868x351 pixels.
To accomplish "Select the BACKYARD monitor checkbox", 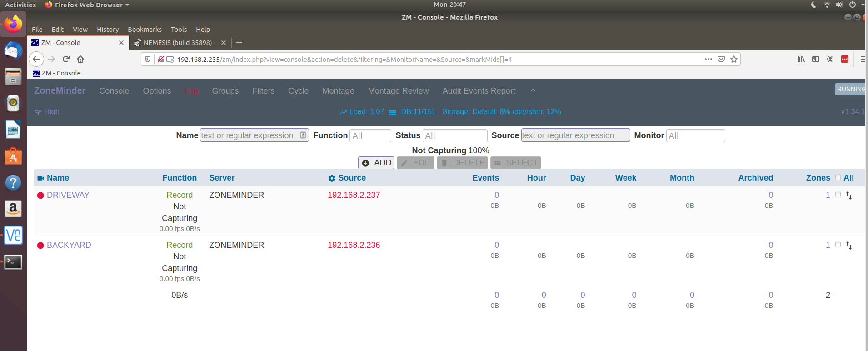I will point(838,245).
